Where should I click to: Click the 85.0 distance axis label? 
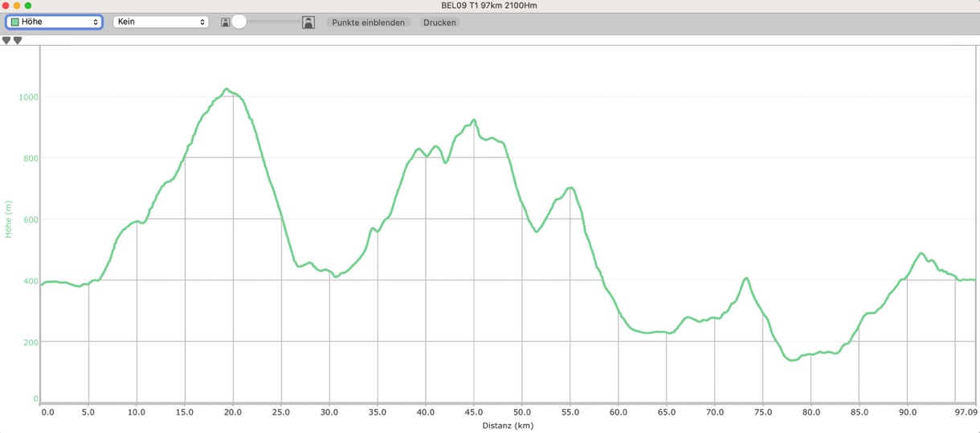860,412
